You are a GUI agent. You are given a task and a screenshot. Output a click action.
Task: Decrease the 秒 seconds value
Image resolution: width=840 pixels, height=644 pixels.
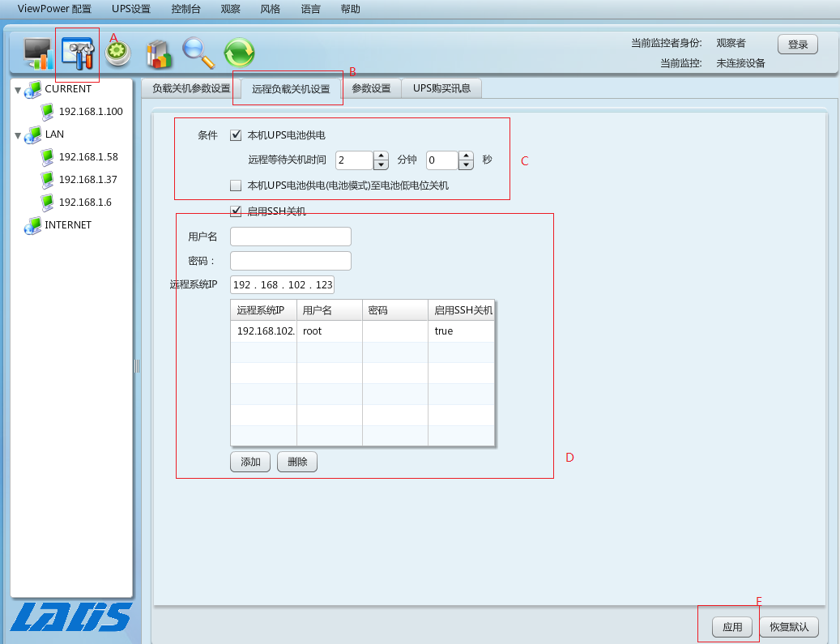(466, 165)
